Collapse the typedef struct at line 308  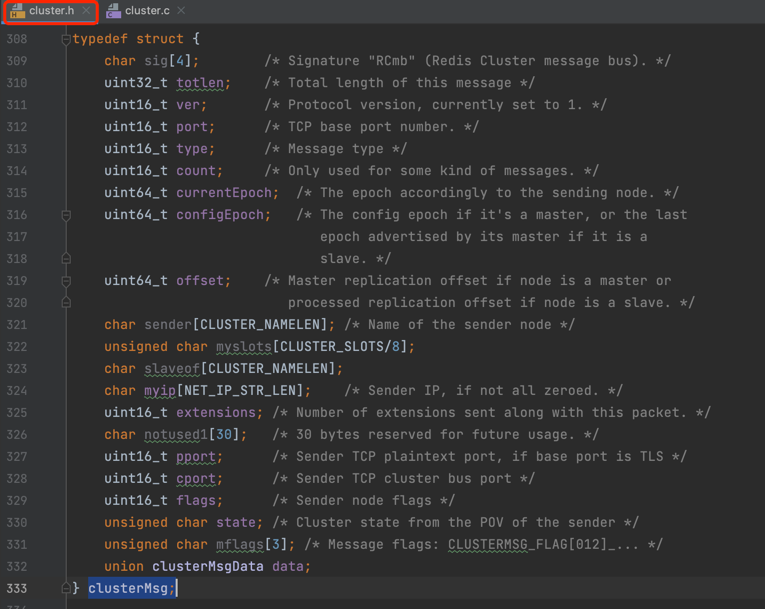(66, 40)
